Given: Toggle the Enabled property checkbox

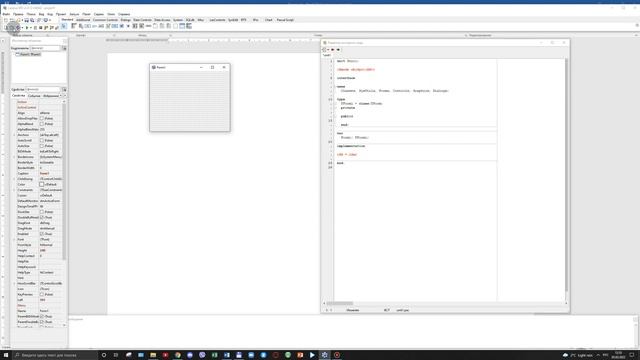Looking at the screenshot, I should tap(42, 234).
